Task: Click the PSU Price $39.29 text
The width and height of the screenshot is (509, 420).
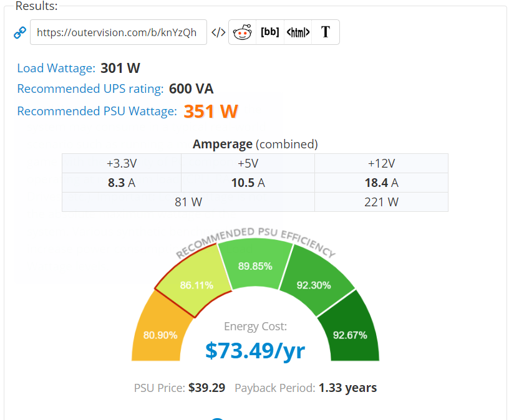Action: [x=180, y=388]
